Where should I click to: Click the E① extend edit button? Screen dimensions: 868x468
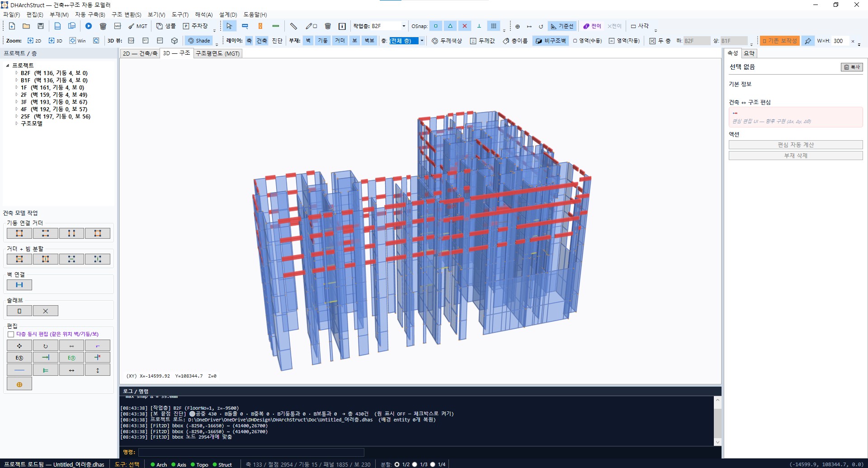click(x=19, y=358)
